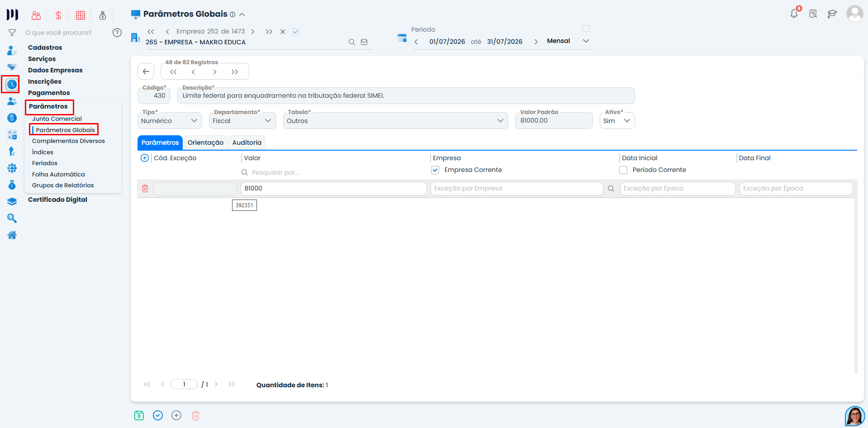Click the red trash icon in exception row
This screenshot has height=428, width=868.
pos(145,188)
